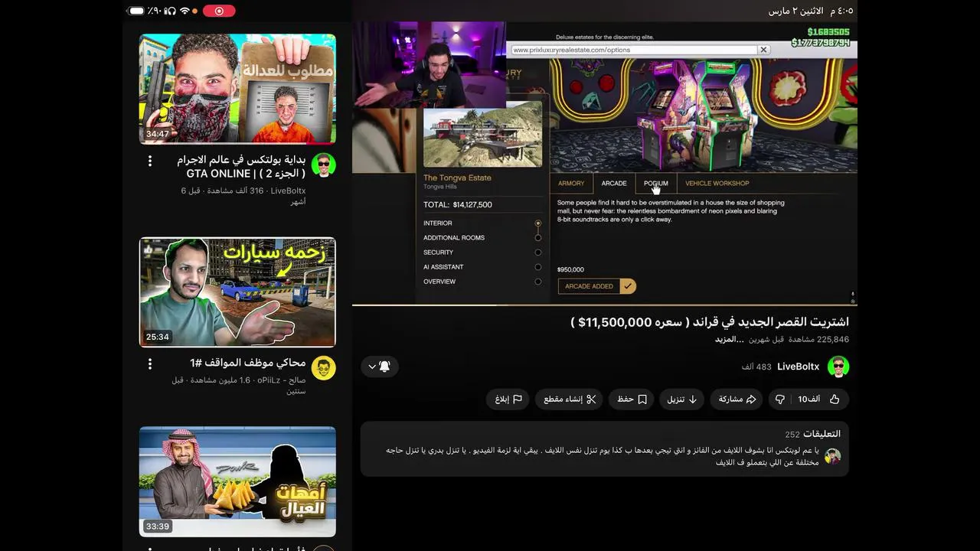Tap the 25:34 duration badge
The image size is (980, 551).
157,337
